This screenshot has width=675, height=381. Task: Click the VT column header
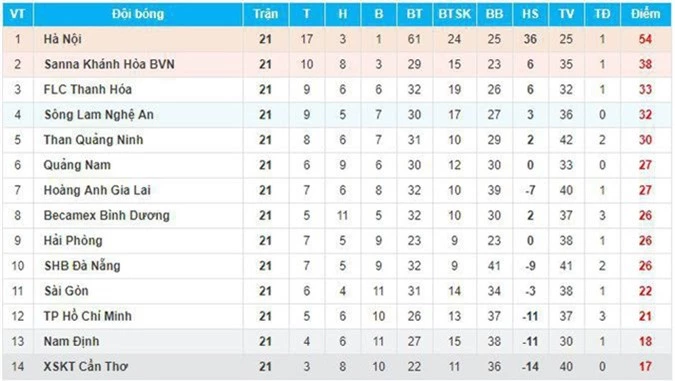tap(17, 14)
